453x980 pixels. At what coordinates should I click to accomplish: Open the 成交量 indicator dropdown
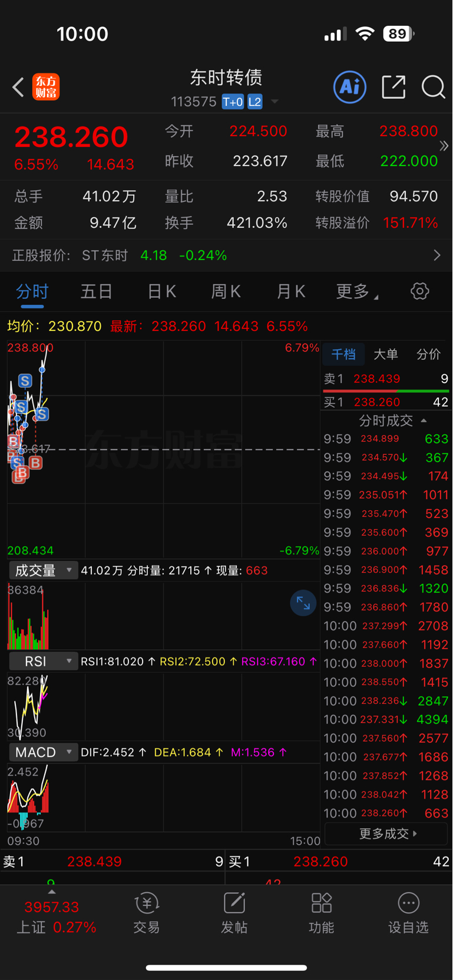click(x=43, y=570)
